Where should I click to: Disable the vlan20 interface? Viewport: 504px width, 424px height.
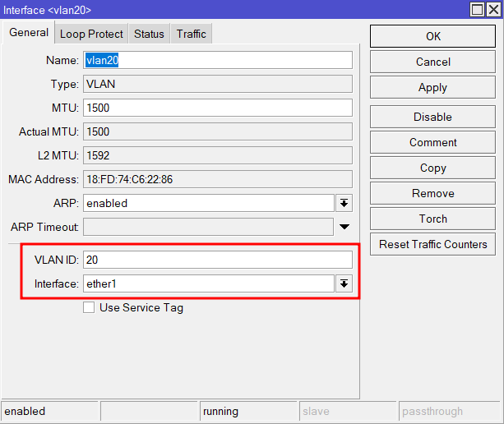(x=432, y=117)
